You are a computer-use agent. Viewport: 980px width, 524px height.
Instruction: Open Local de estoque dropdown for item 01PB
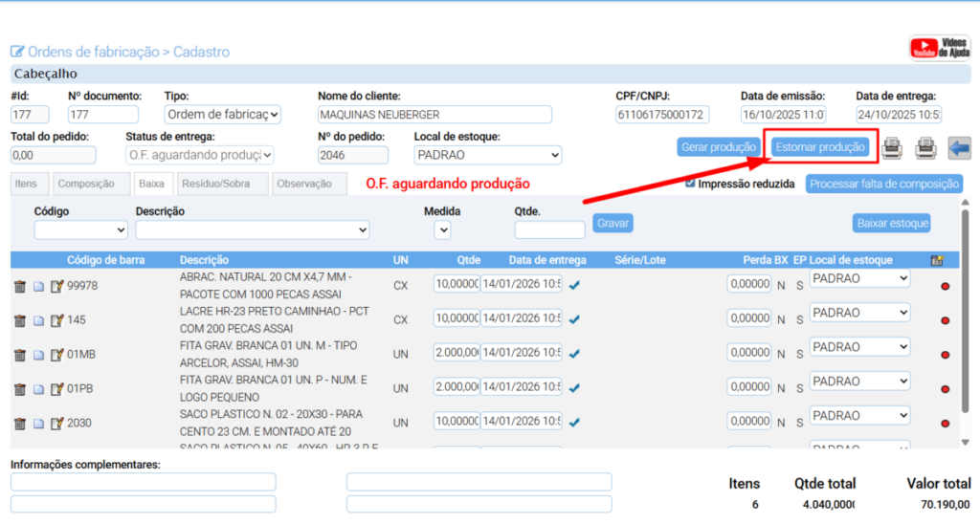[x=860, y=382]
